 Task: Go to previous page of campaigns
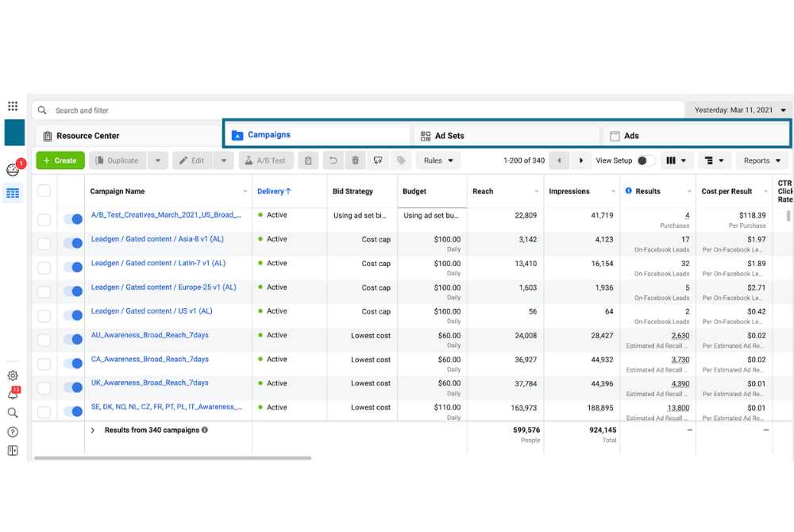(x=559, y=160)
